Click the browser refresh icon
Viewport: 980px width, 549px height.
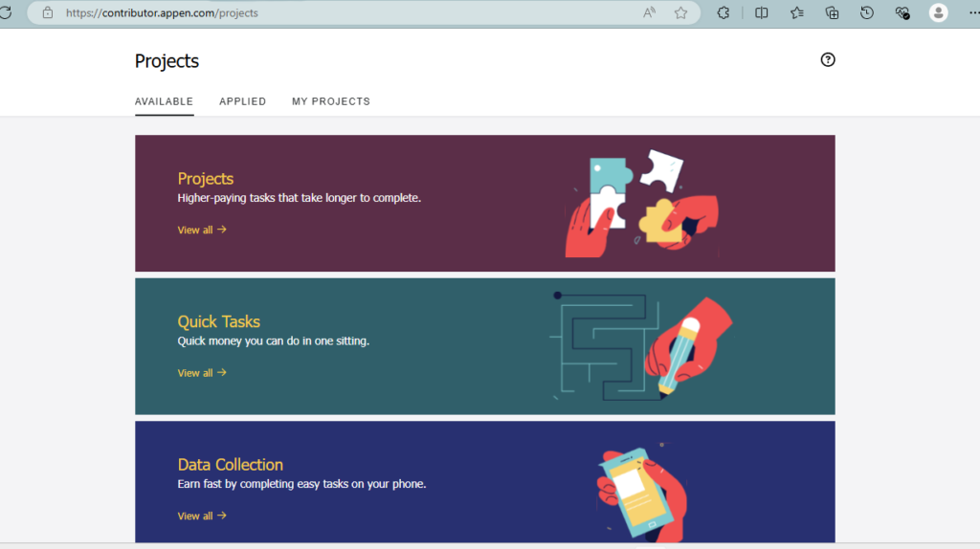pyautogui.click(x=6, y=12)
